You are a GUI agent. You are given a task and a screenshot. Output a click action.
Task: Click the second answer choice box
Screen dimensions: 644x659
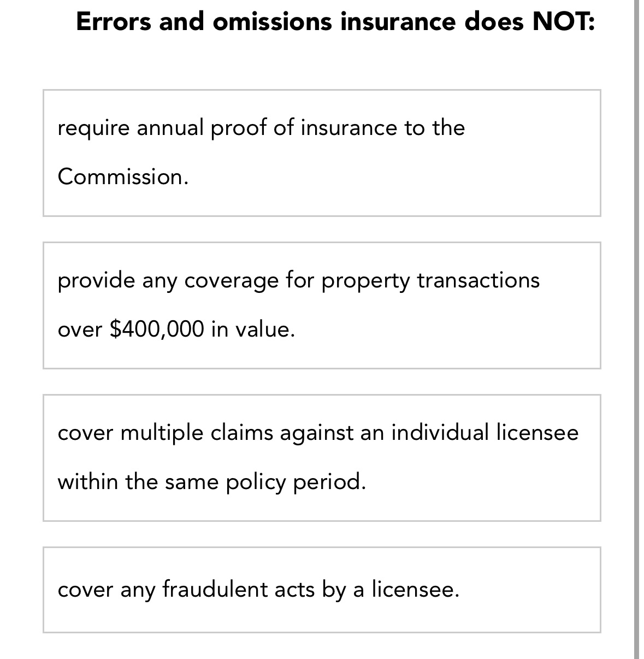coord(322,304)
